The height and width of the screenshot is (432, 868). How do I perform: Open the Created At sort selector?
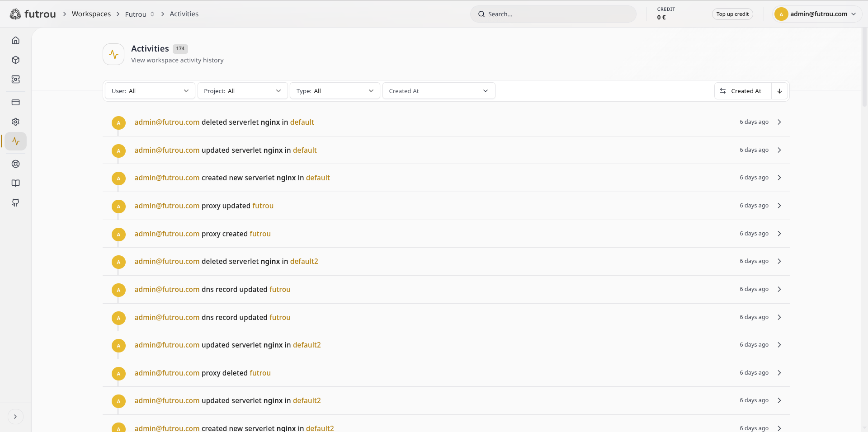[743, 91]
